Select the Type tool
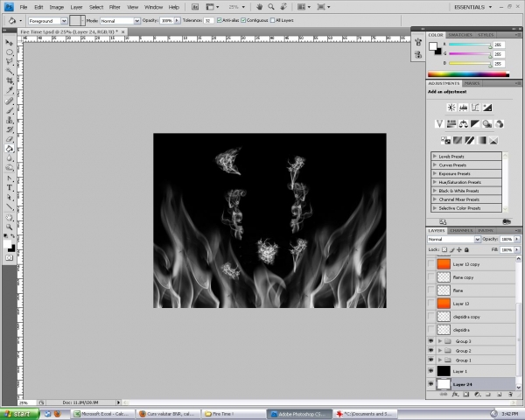 10,187
